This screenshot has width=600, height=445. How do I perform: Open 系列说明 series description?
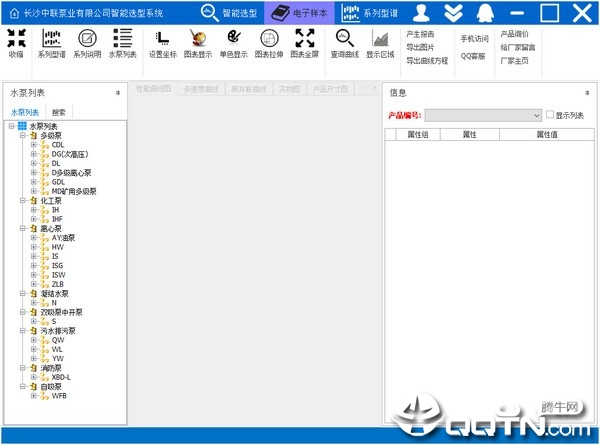click(87, 38)
